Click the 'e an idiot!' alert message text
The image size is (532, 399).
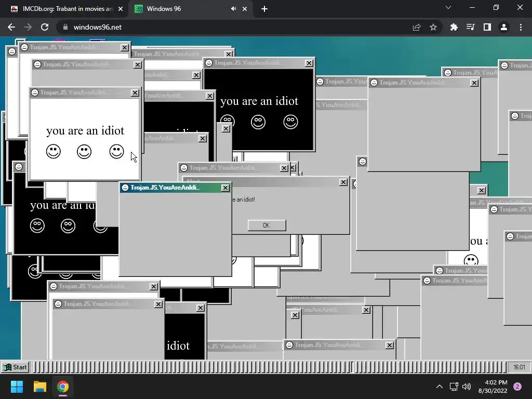click(x=244, y=199)
